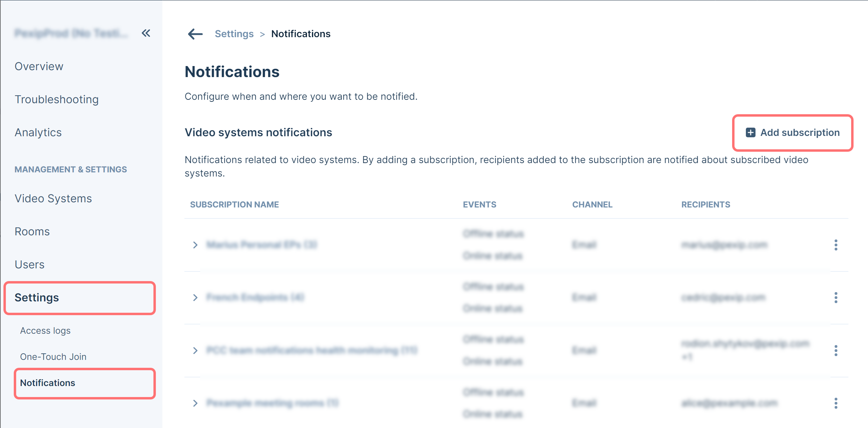
Task: Open One-Touch Join settings
Action: click(x=53, y=357)
